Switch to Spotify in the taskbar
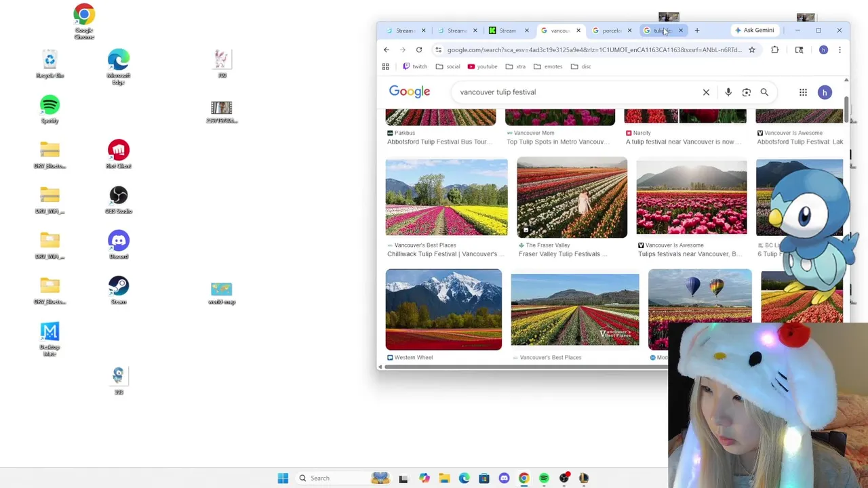 coord(544,479)
